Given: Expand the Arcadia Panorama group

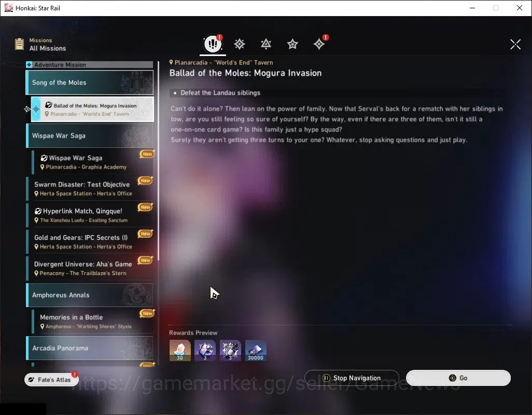Looking at the screenshot, I should (x=90, y=348).
